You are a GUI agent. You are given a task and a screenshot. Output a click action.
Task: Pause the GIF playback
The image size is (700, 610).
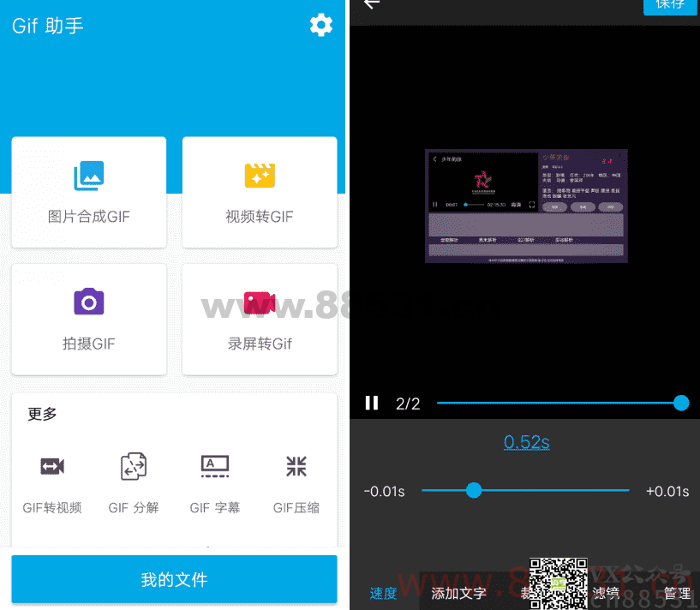coord(372,403)
